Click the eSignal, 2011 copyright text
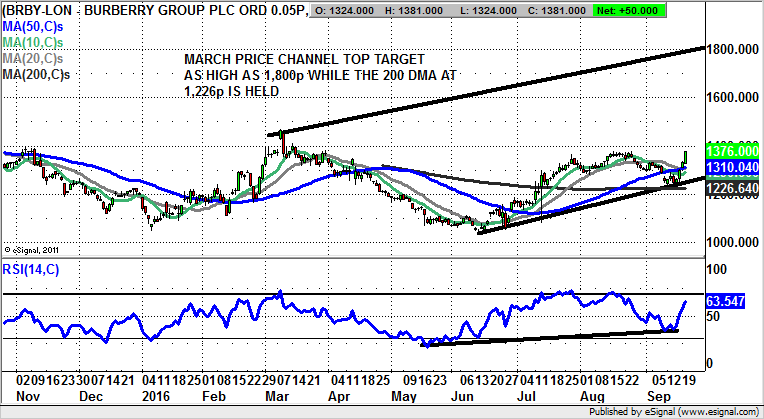The width and height of the screenshot is (764, 419). [35, 250]
